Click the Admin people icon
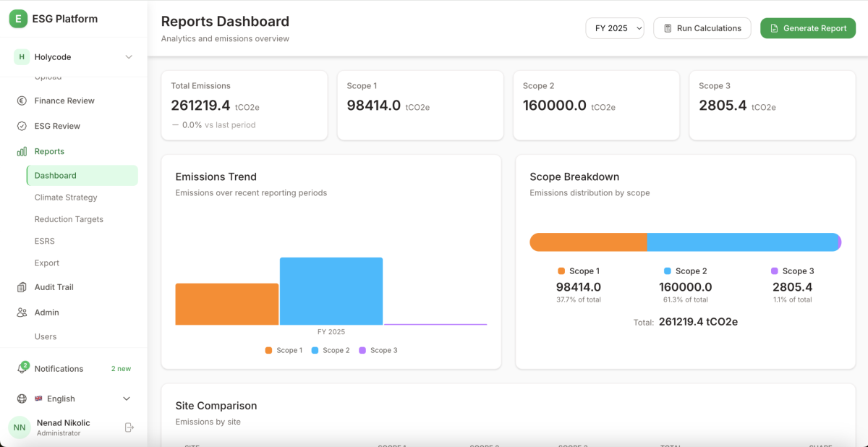This screenshot has height=447, width=868. point(22,312)
